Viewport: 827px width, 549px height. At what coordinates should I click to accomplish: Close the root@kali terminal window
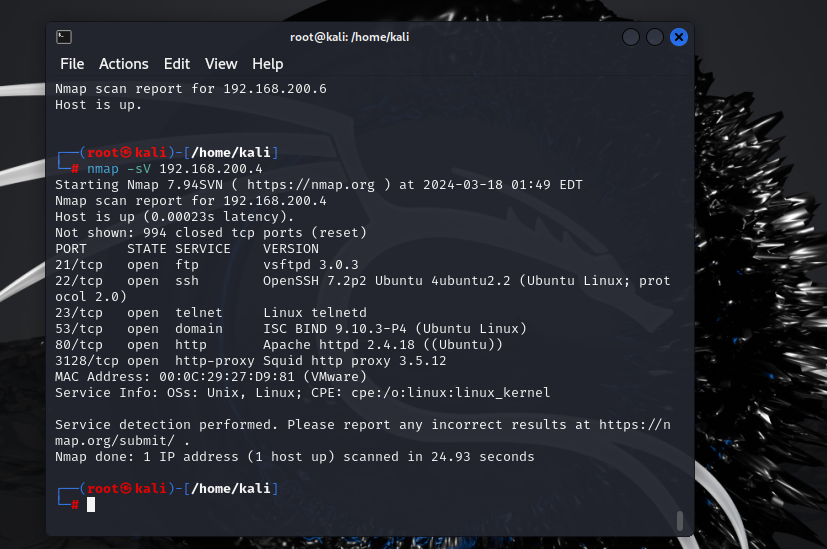tap(679, 37)
